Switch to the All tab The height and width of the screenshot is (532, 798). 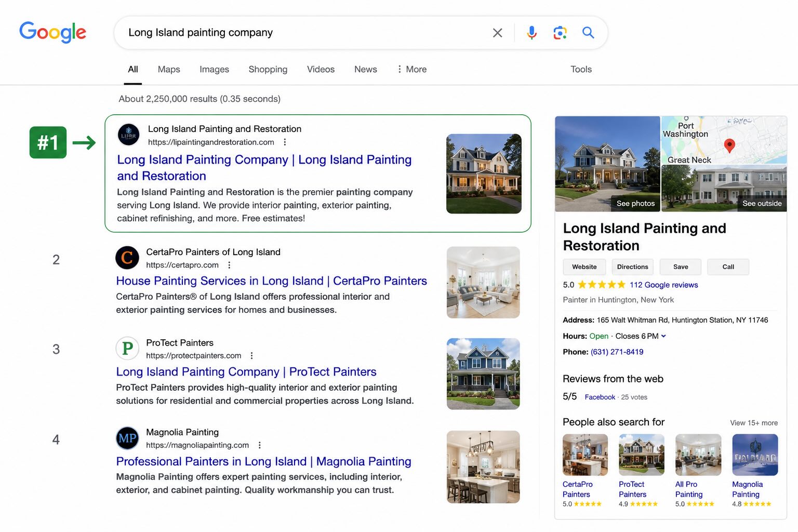tap(133, 69)
